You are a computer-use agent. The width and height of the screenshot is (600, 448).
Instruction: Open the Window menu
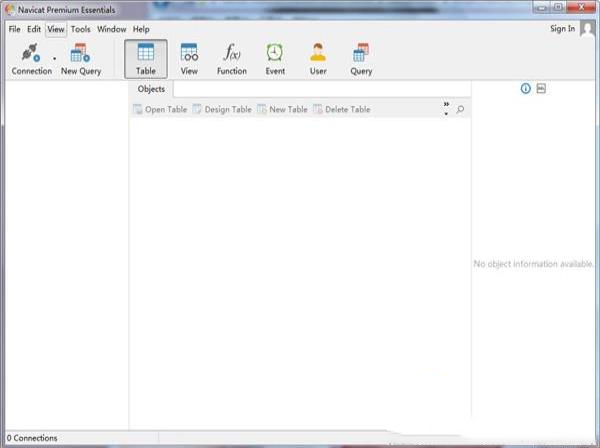coord(111,29)
